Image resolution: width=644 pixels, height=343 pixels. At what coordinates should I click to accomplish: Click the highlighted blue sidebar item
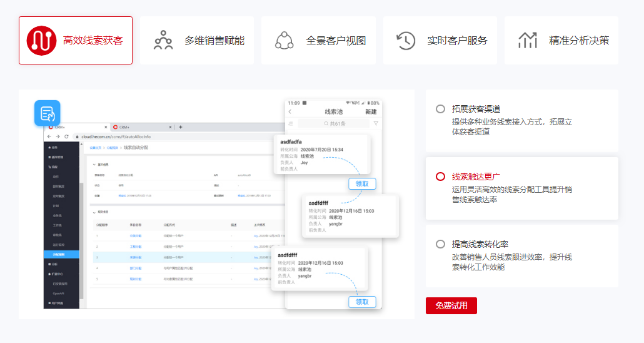tap(61, 255)
